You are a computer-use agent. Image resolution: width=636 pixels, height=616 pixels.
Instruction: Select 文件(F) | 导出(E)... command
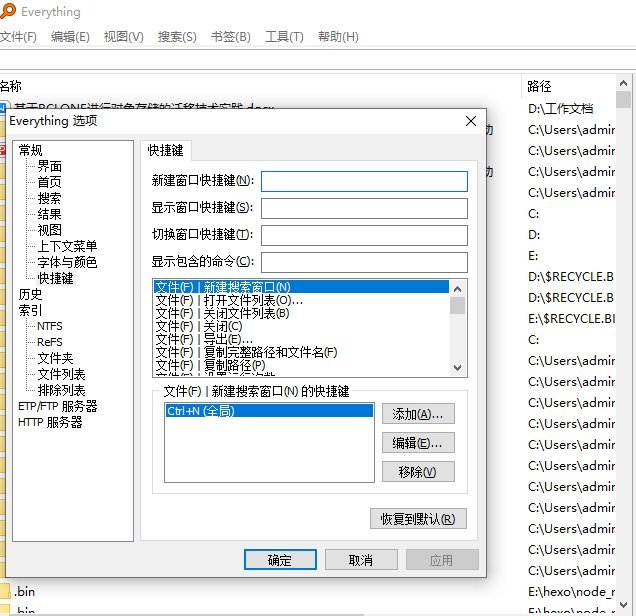coord(205,339)
